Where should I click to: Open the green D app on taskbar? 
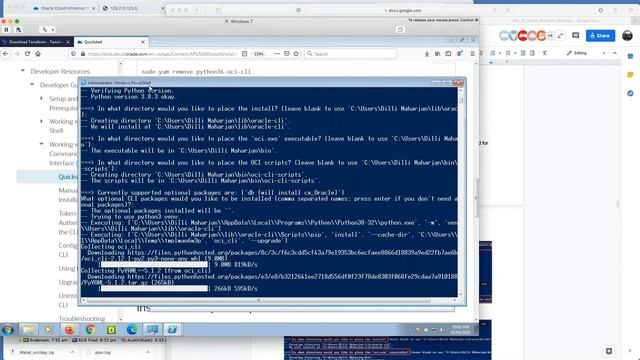111,329
